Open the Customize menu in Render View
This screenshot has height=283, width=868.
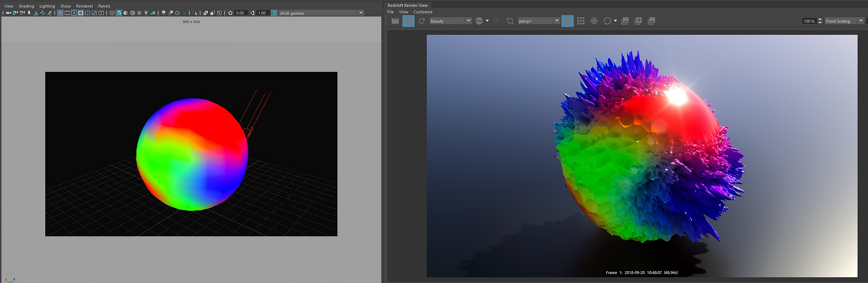pos(423,12)
